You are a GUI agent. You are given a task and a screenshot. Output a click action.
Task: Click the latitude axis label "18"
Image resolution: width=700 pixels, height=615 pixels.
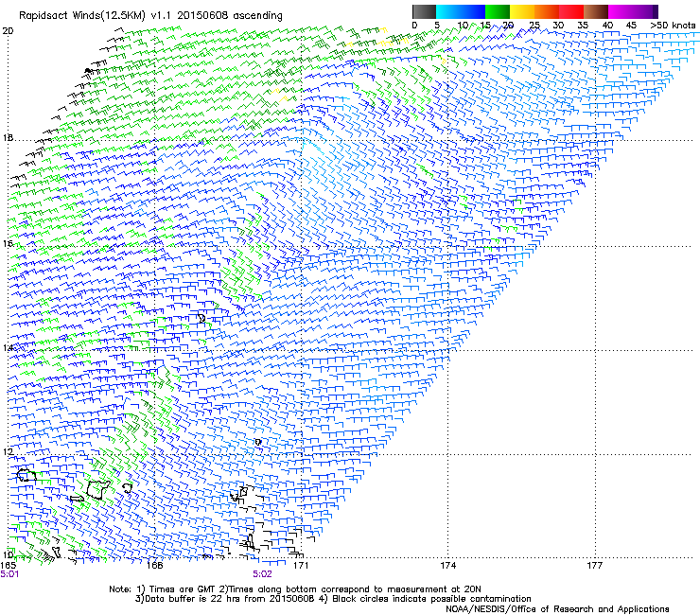pos(8,137)
